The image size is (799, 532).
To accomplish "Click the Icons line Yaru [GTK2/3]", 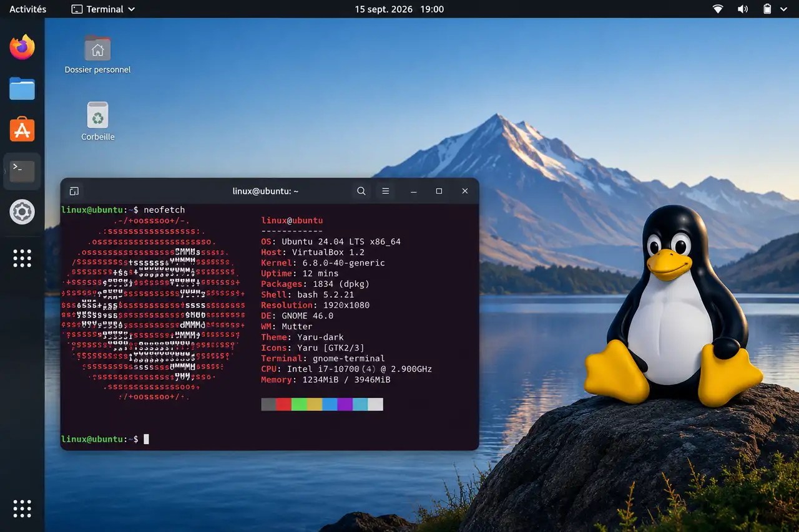I will click(x=313, y=347).
